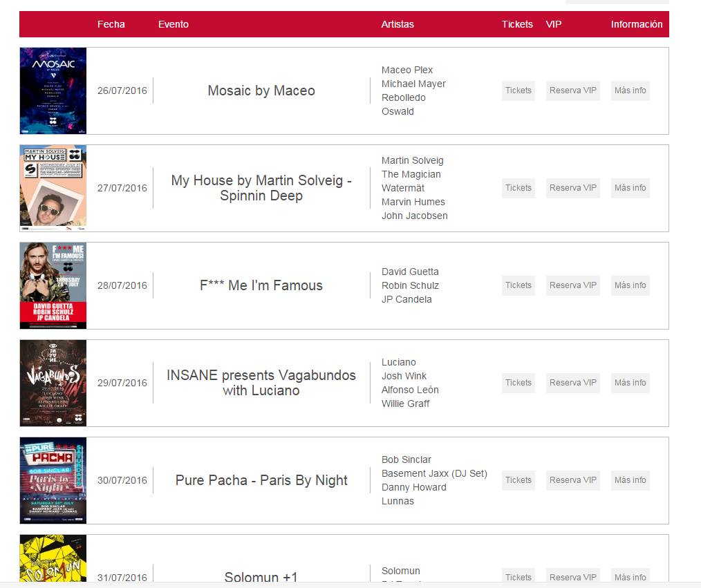
Task: Buy Tickets for INSANE presents Vagabundos
Action: pos(518,383)
